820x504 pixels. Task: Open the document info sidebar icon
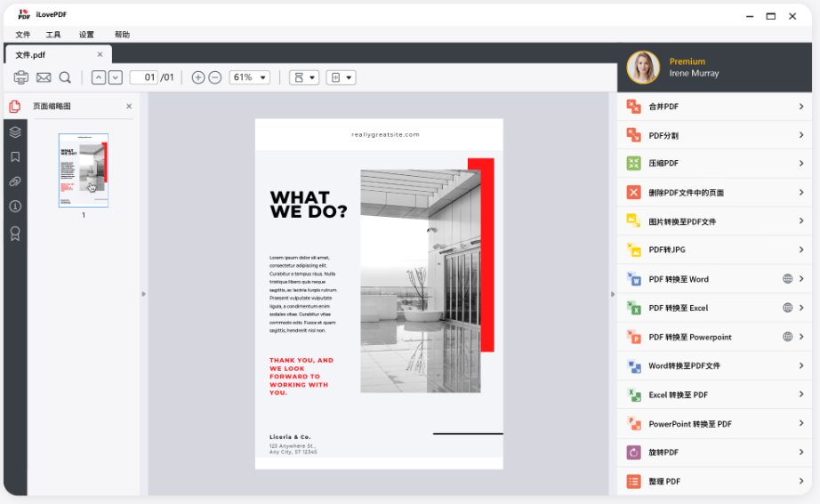(15, 206)
